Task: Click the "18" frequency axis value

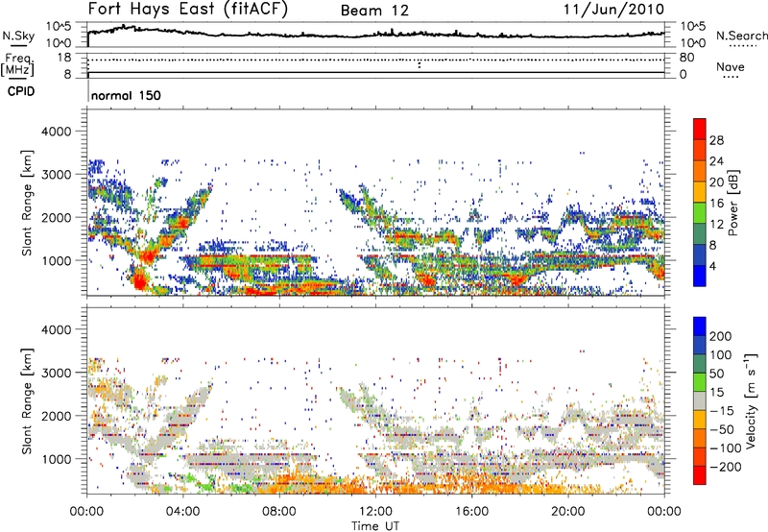Action: click(x=63, y=58)
